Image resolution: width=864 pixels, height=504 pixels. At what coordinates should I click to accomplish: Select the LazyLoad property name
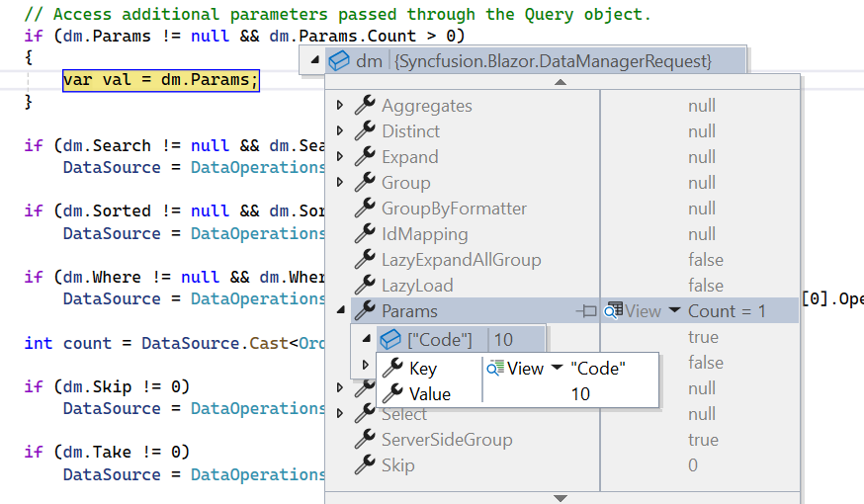point(417,286)
